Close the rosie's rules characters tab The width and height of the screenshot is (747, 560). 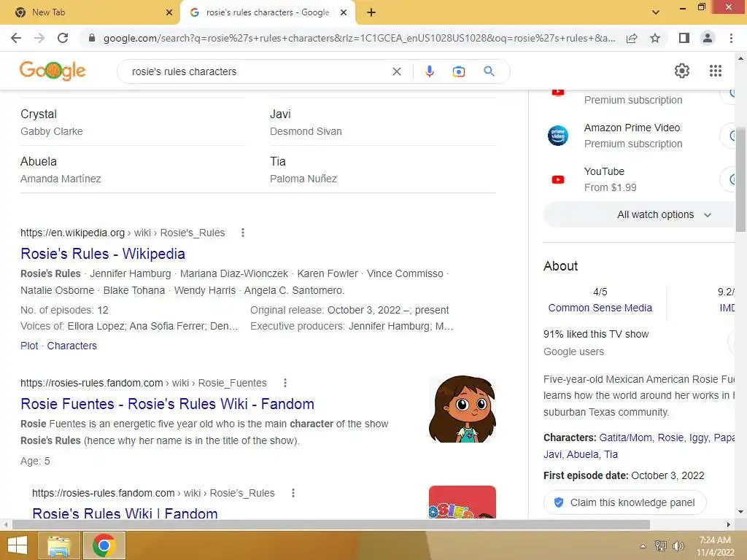point(343,12)
